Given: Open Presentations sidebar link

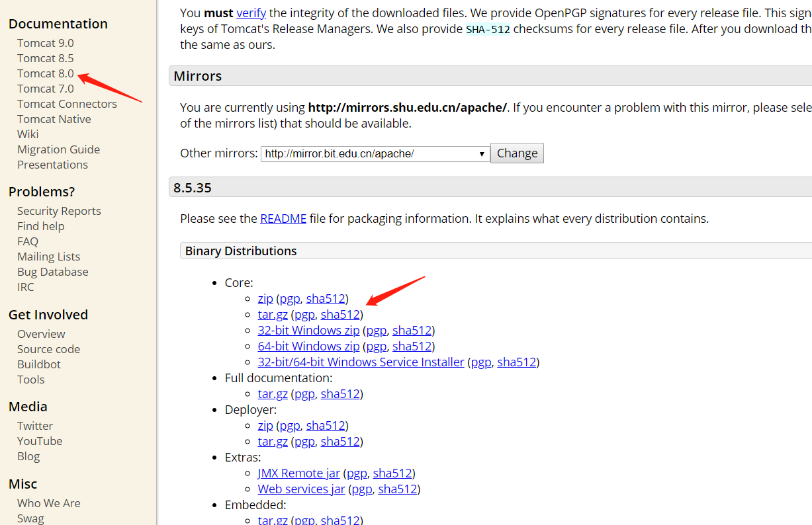Looking at the screenshot, I should tap(52, 165).
